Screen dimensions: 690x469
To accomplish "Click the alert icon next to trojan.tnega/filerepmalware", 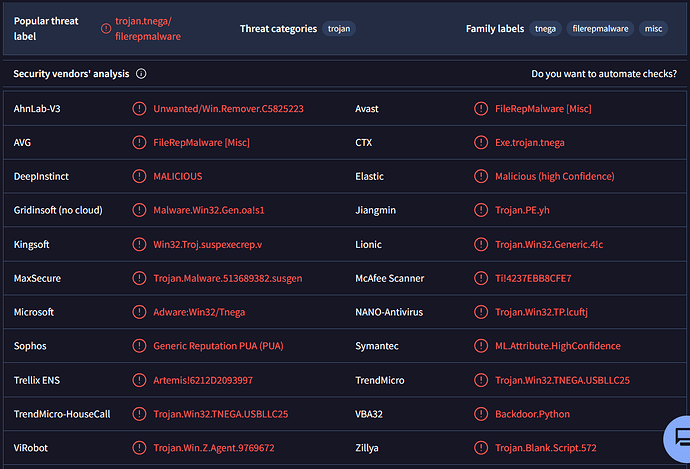I will (107, 29).
